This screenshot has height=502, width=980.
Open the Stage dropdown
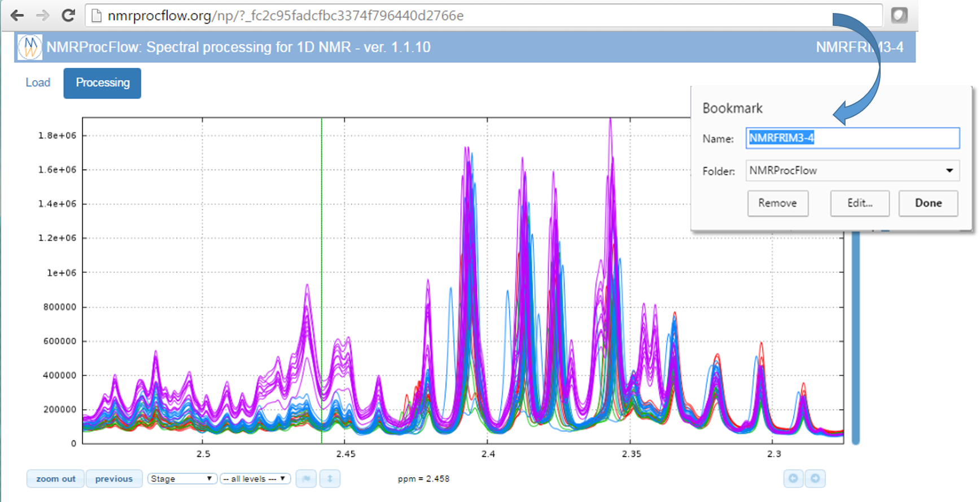[x=182, y=479]
